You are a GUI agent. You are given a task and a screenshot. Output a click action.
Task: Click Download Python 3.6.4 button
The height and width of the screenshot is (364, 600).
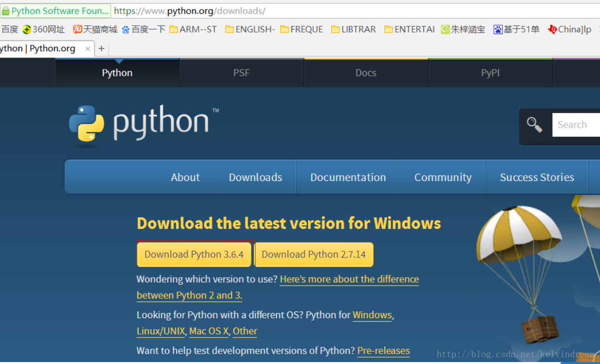click(194, 255)
